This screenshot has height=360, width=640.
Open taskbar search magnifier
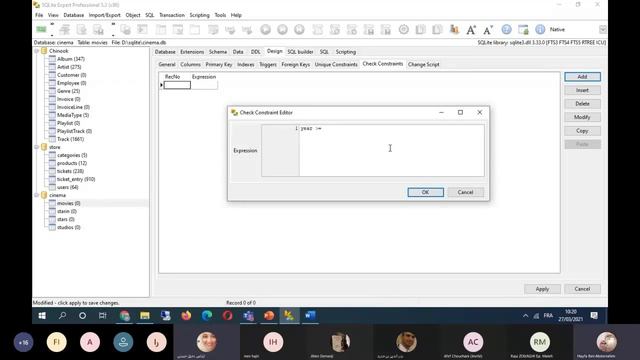62,316
